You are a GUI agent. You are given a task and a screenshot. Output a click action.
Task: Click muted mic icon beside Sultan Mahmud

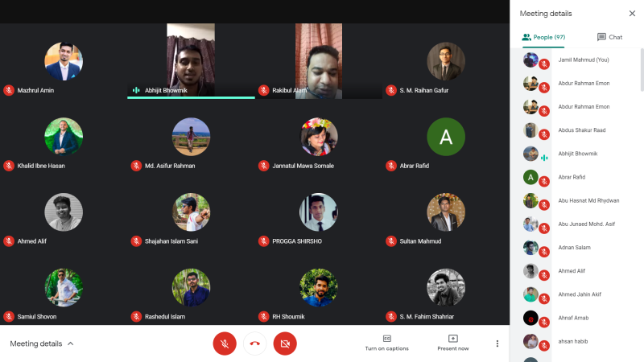pos(392,241)
